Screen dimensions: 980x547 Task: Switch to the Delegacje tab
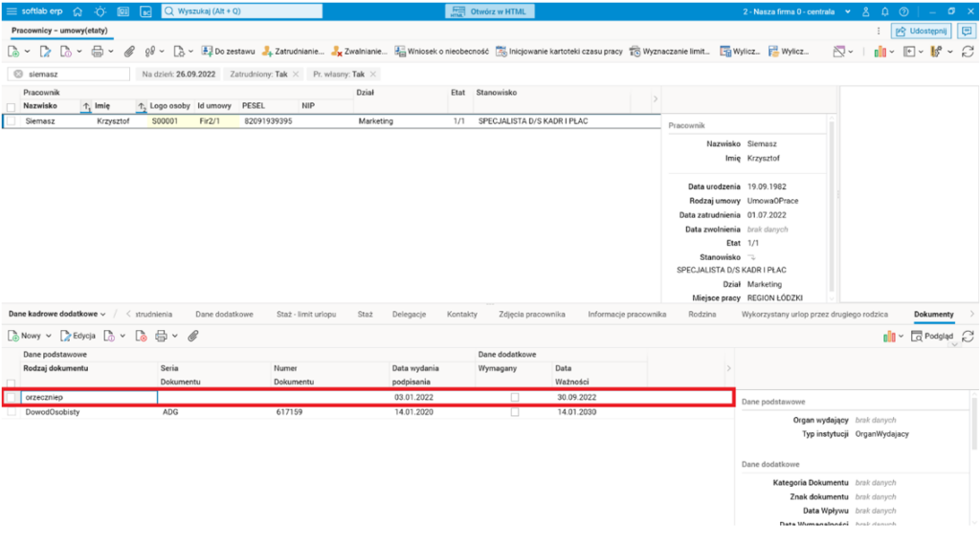click(x=409, y=314)
